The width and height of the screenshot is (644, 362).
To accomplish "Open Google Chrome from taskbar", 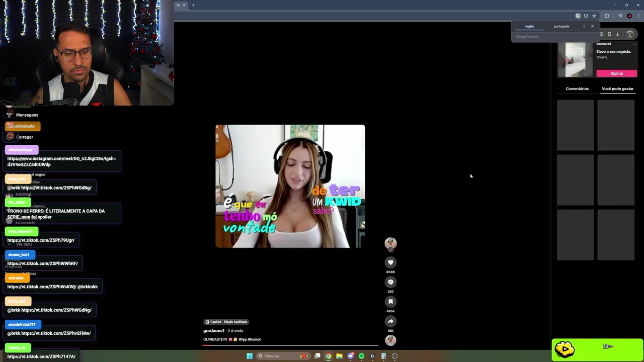I will coord(328,356).
